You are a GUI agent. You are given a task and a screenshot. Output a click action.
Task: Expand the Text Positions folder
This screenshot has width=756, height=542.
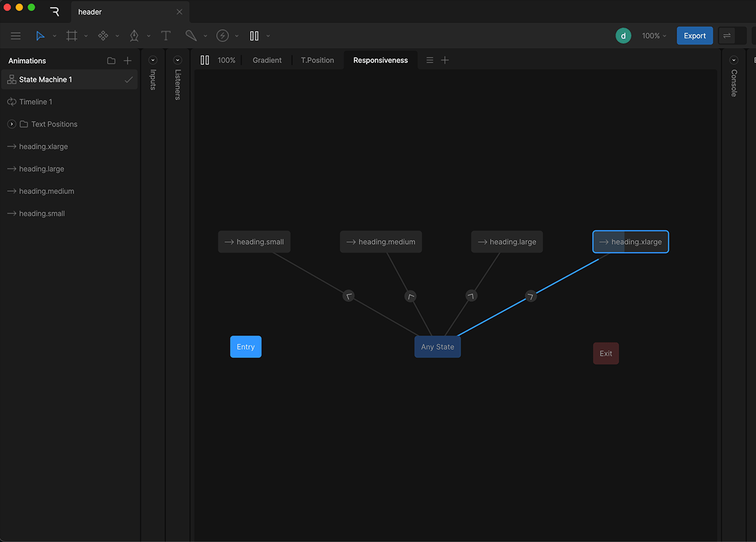coord(11,124)
